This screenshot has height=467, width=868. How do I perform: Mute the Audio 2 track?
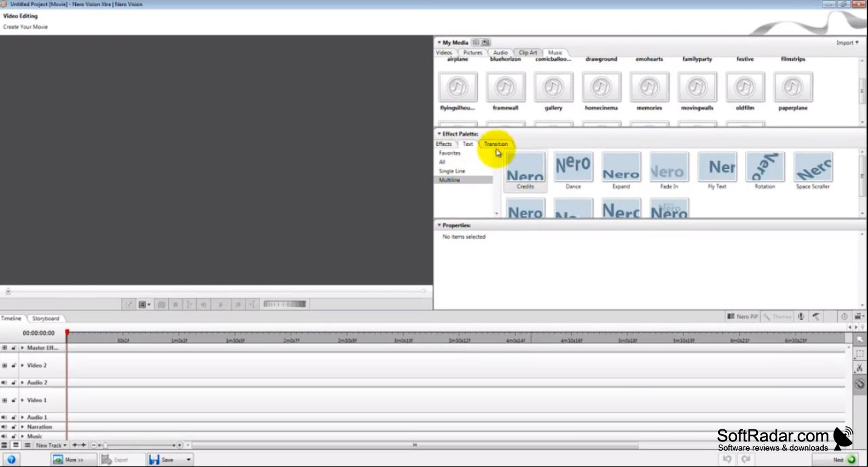coord(4,383)
